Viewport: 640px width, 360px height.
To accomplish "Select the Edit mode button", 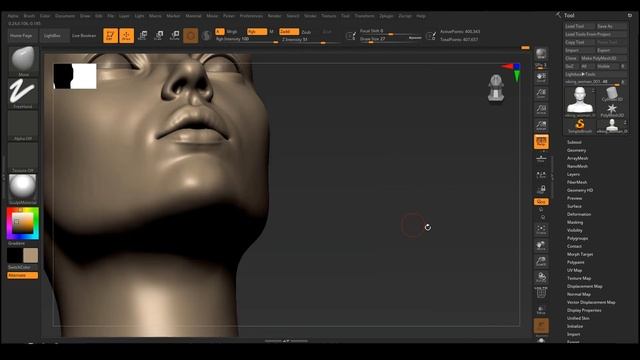I will click(110, 36).
